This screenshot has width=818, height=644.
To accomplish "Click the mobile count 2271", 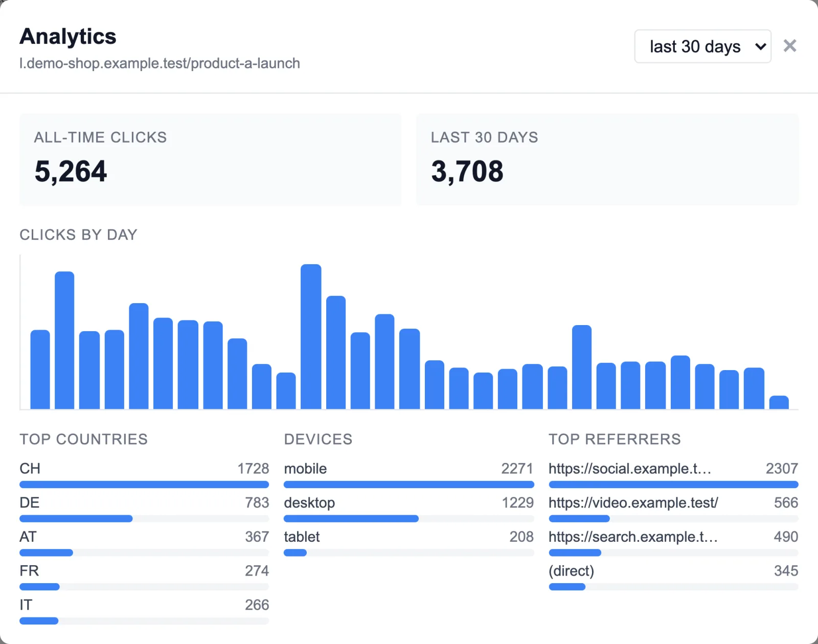I will click(517, 469).
